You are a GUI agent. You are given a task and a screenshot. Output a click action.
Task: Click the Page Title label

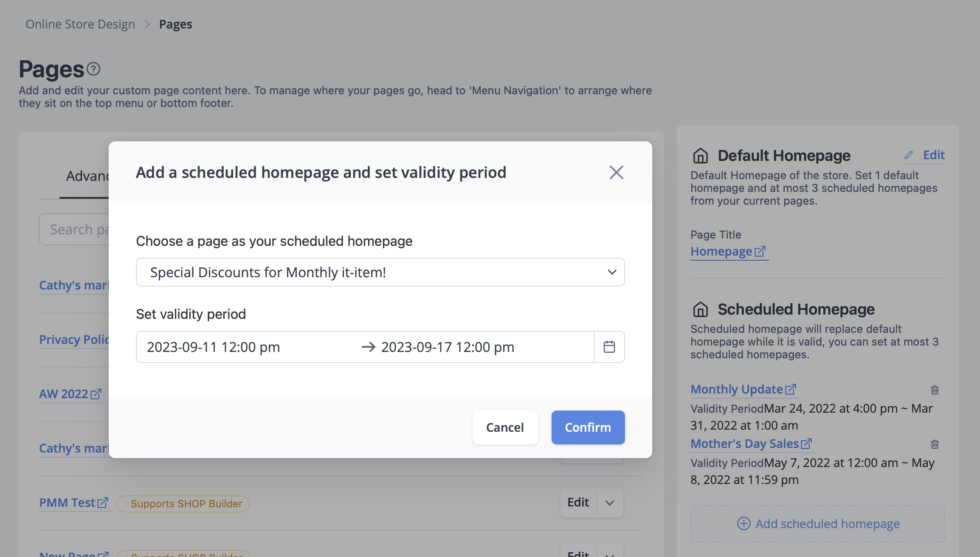point(715,234)
